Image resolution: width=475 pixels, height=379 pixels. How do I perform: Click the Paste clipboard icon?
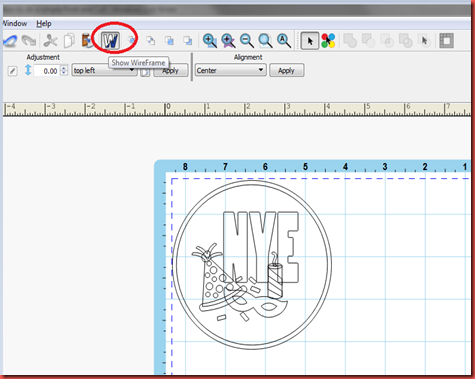tap(86, 41)
